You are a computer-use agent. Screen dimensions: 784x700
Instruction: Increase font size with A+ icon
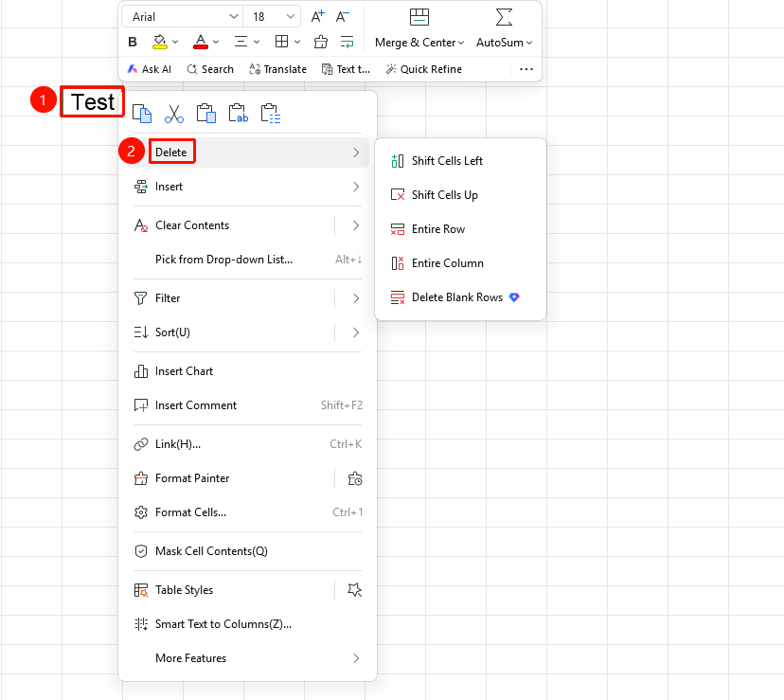click(317, 16)
